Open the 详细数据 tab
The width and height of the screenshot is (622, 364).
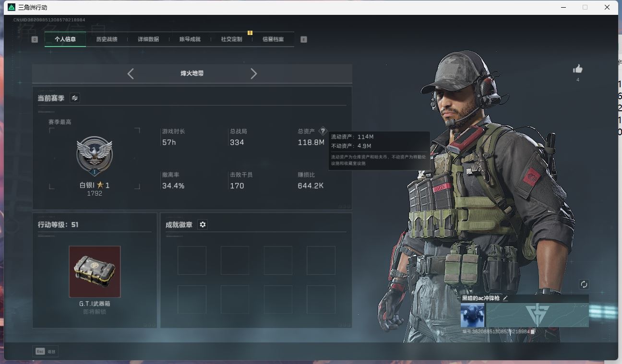(x=148, y=39)
